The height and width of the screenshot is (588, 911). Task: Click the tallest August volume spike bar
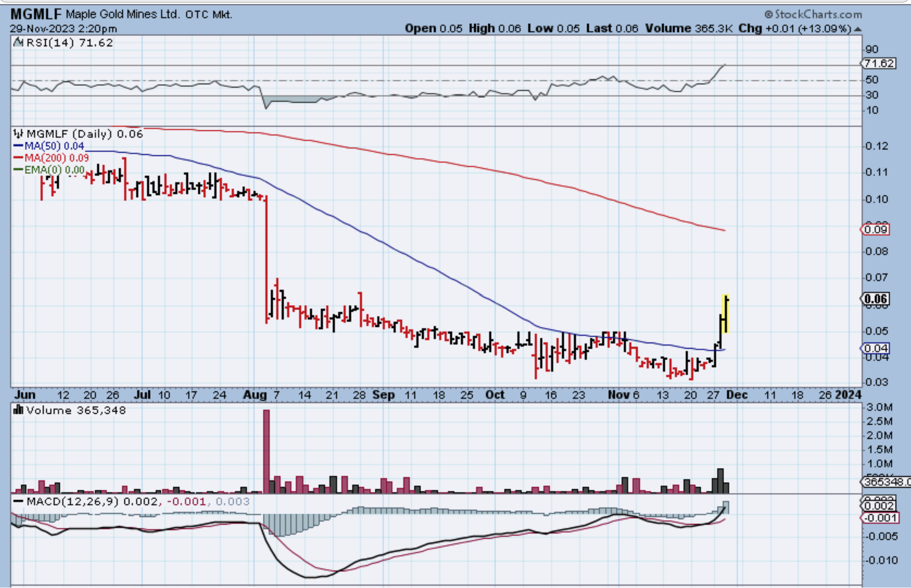[266, 450]
